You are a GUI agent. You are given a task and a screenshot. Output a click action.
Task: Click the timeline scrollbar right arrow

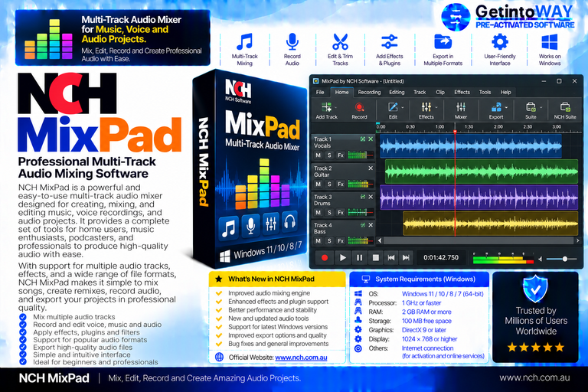[x=577, y=240]
